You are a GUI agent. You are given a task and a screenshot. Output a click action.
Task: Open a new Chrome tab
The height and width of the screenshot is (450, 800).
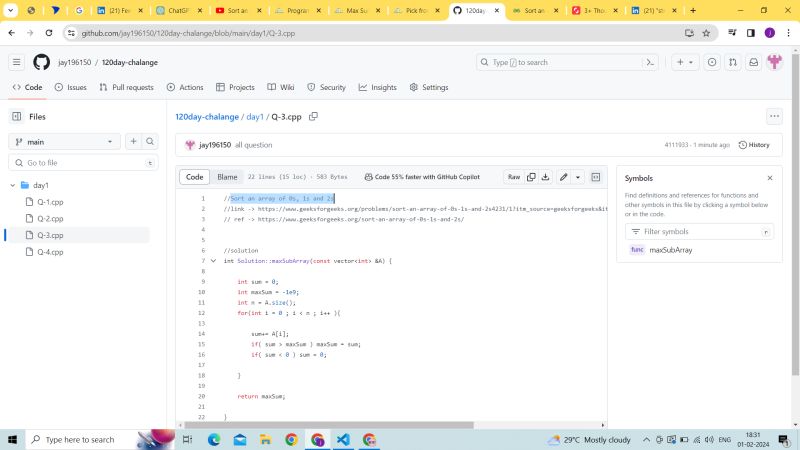[693, 10]
